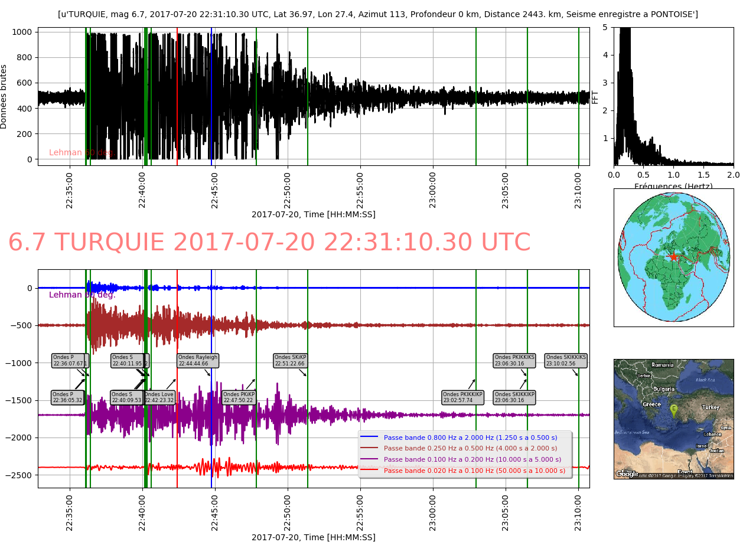The width and height of the screenshot is (756, 542).
Task: Click the Ondes SKiKP 22:51:22.66 annotation
Action: tap(290, 360)
